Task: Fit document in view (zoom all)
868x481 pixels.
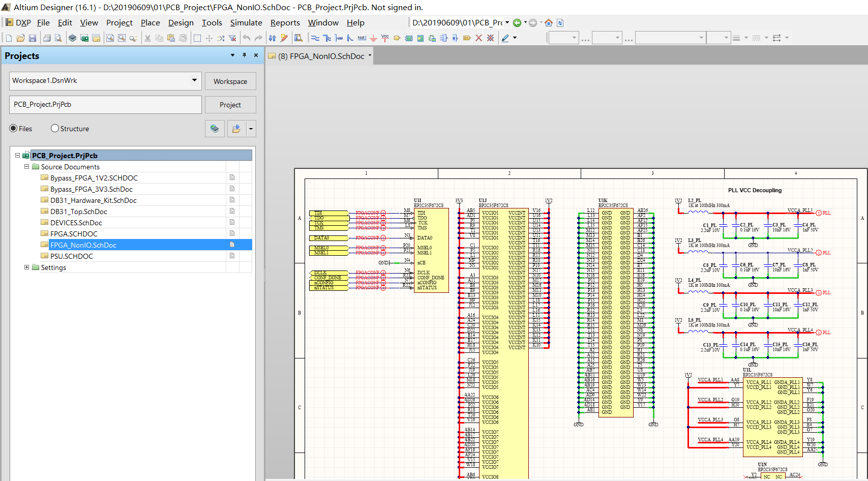Action: click(x=110, y=38)
